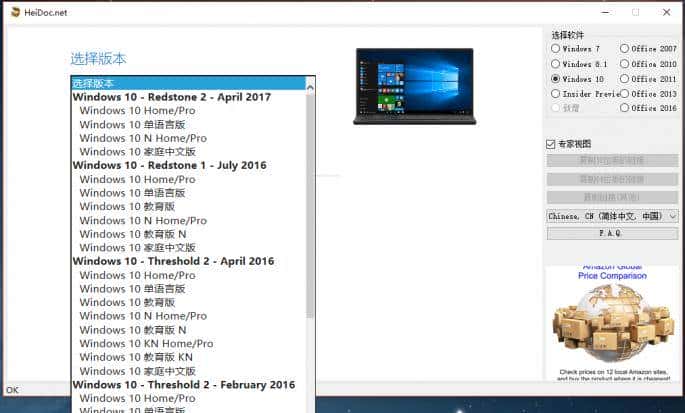Pick Windows 10 单语言版 under Redstone 2
This screenshot has width=685, height=413.
tap(132, 125)
